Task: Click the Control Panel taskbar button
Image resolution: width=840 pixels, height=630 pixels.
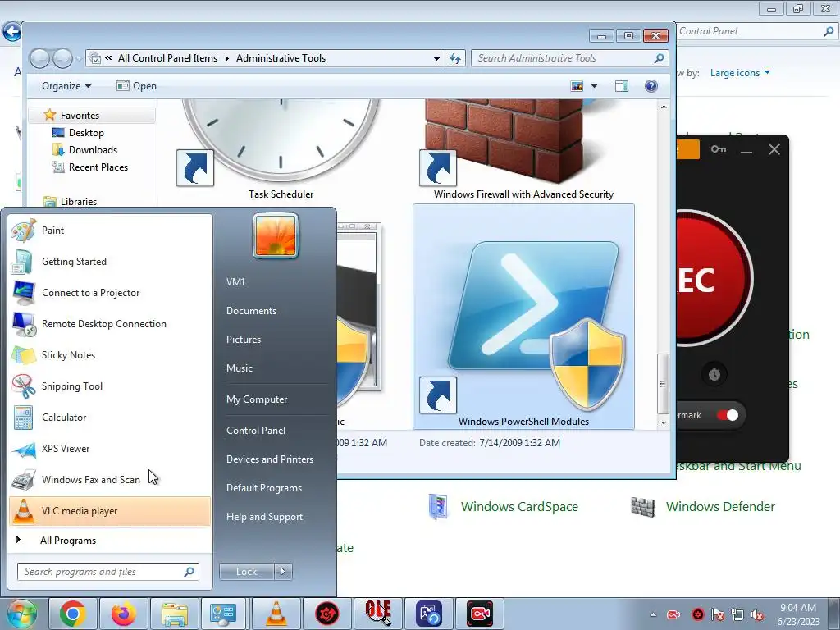Action: pos(224,614)
